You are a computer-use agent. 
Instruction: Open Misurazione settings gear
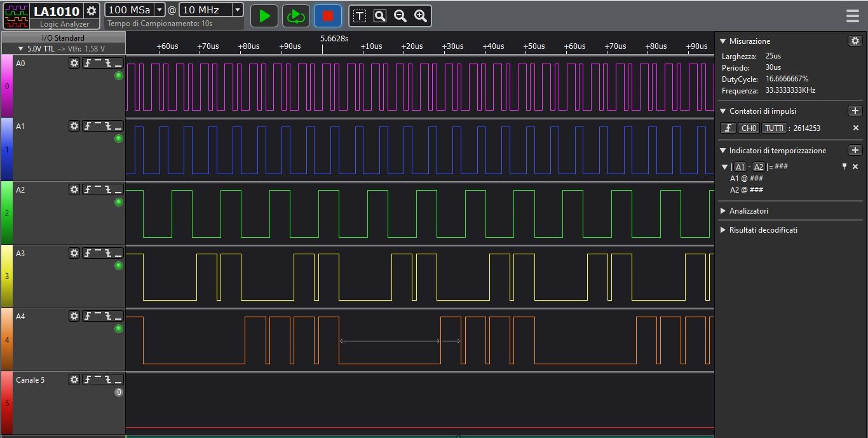[855, 41]
